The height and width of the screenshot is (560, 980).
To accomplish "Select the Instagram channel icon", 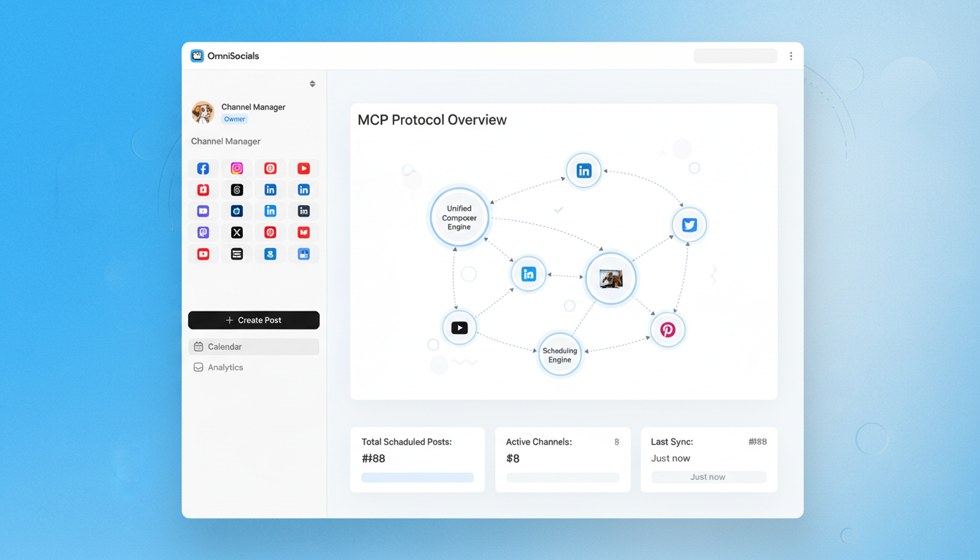I will click(236, 168).
